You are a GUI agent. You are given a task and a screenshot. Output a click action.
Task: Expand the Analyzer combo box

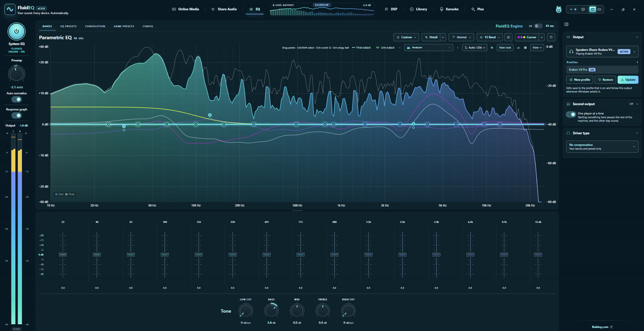[429, 47]
